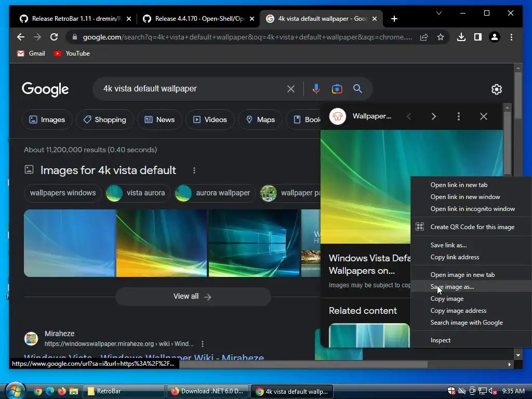Clear the search box with X icon
The width and height of the screenshot is (532, 399).
click(x=291, y=89)
